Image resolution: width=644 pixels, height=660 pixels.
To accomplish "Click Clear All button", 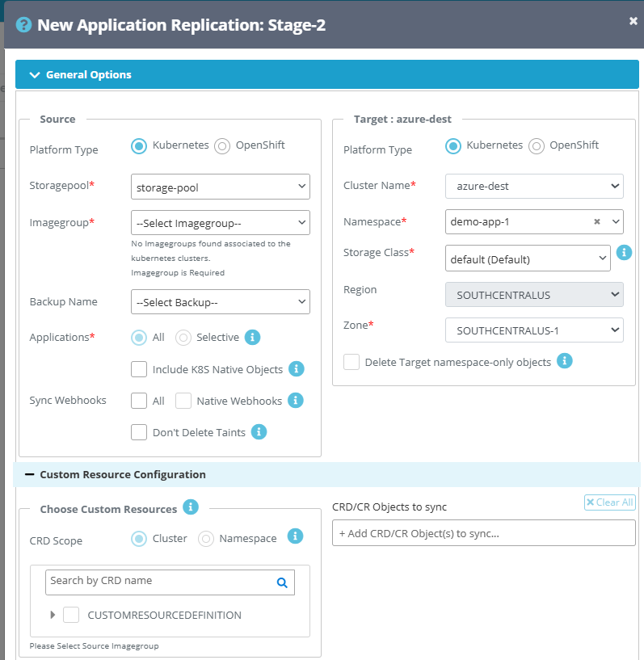I will pyautogui.click(x=610, y=502).
